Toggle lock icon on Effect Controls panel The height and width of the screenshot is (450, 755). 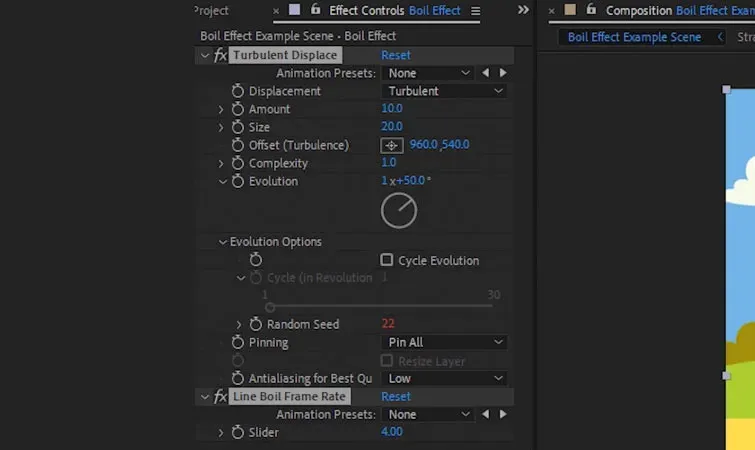coord(315,9)
